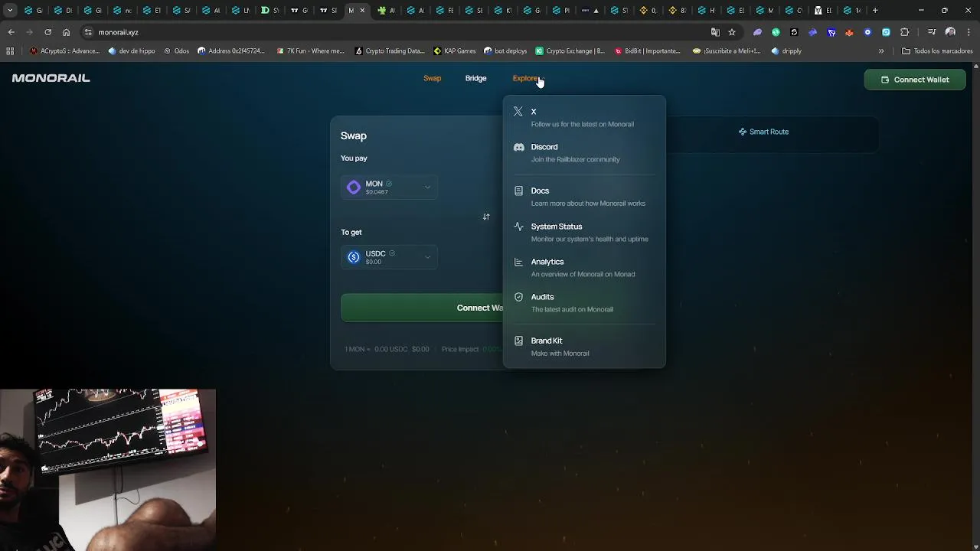Open Docs from the Explore menu
980x551 pixels.
pos(584,197)
